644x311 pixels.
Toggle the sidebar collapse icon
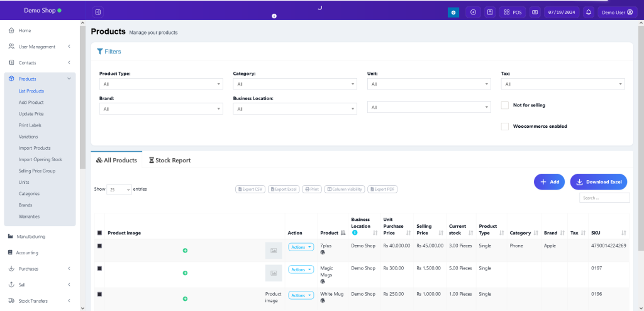coord(97,12)
